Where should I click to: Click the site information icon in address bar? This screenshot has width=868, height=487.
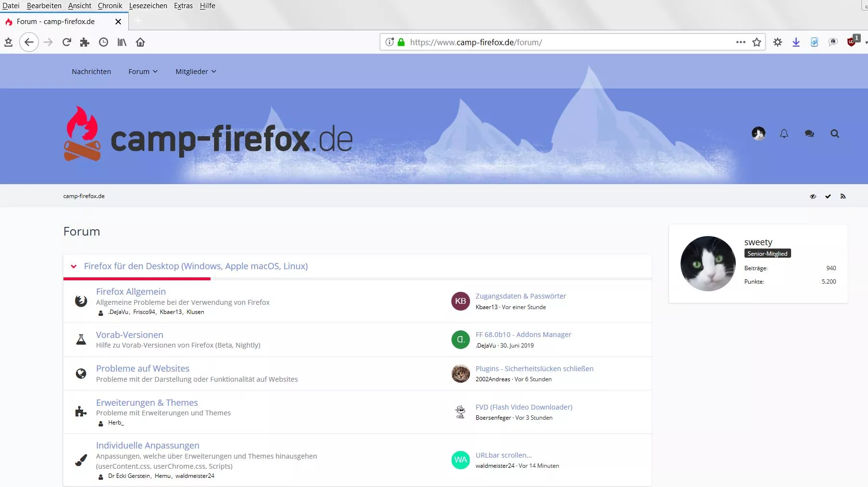point(390,42)
